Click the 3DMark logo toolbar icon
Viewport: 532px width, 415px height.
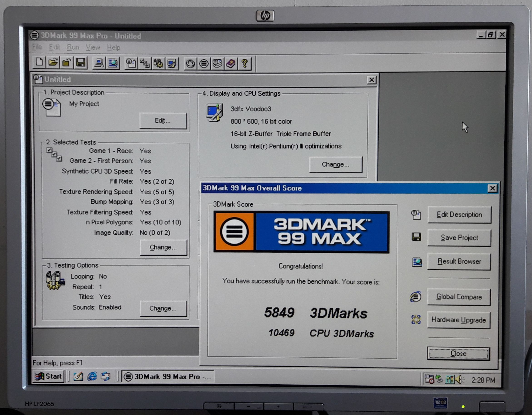204,64
